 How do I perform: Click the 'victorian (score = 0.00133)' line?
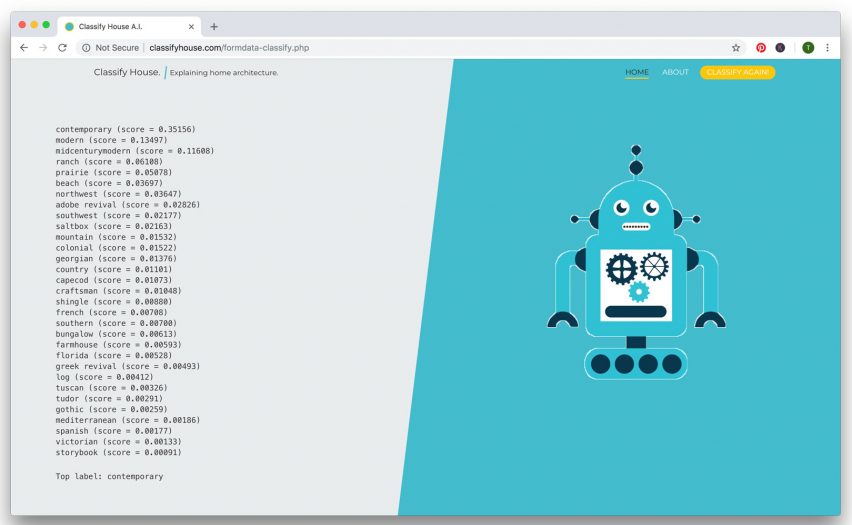(x=118, y=442)
